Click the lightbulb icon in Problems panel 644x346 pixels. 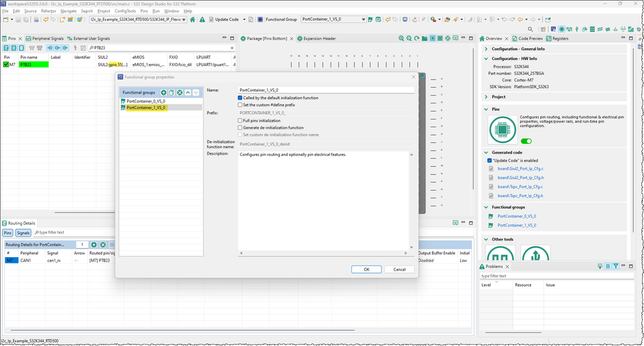point(600,266)
